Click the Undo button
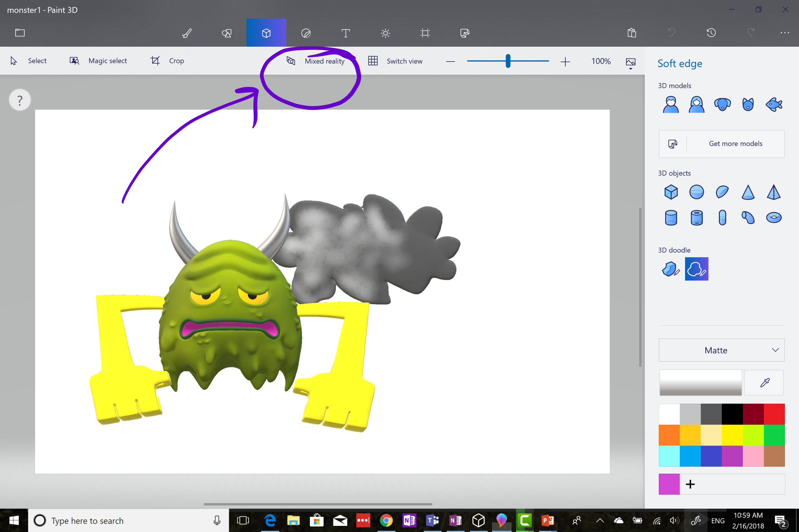Screen dimensions: 799x532 pyautogui.click(x=672, y=32)
